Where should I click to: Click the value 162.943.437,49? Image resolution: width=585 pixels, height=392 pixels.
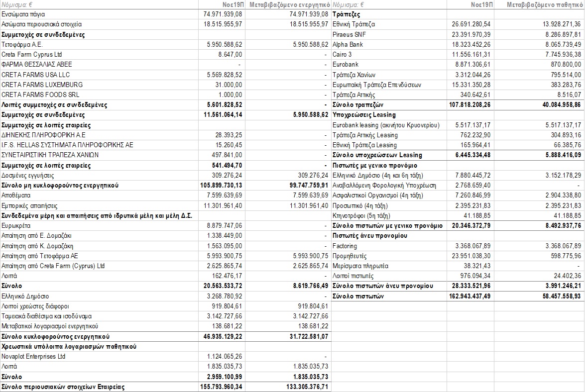tap(469, 296)
